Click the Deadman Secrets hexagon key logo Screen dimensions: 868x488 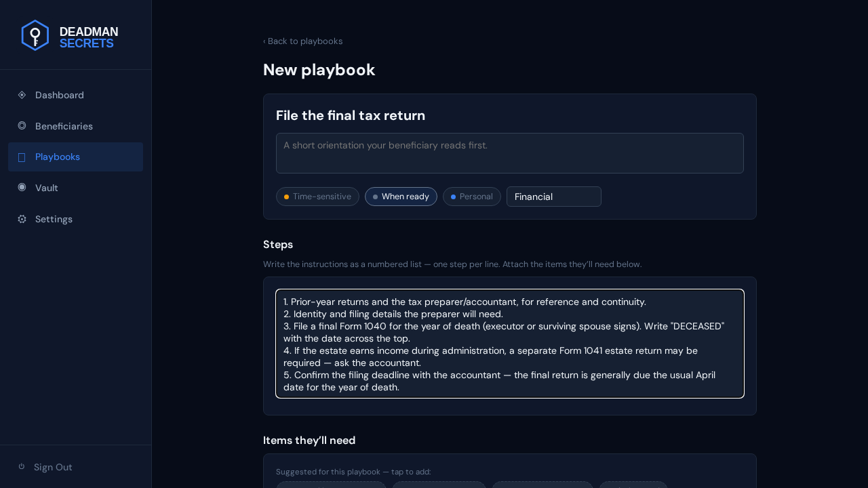(x=35, y=35)
